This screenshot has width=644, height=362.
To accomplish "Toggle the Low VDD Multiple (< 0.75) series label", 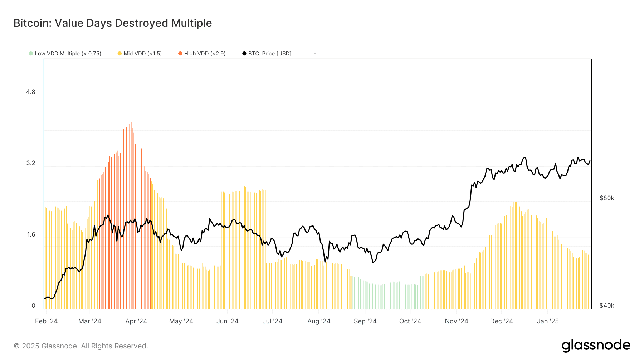I will [68, 54].
